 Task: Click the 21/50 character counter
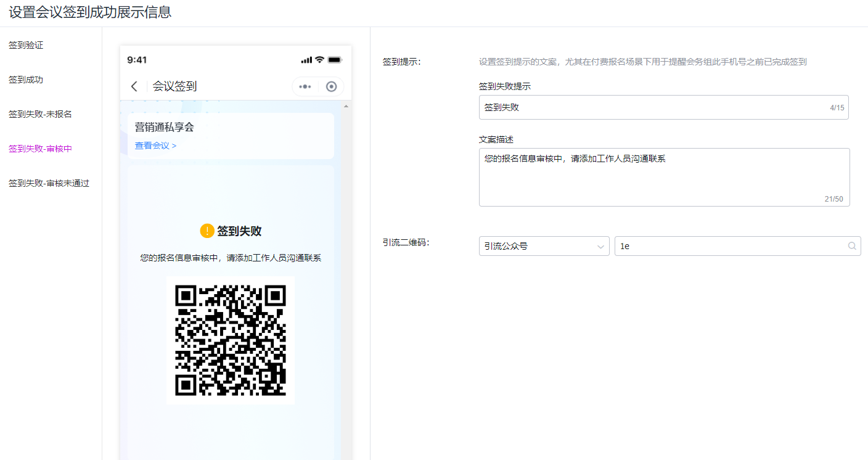point(833,199)
